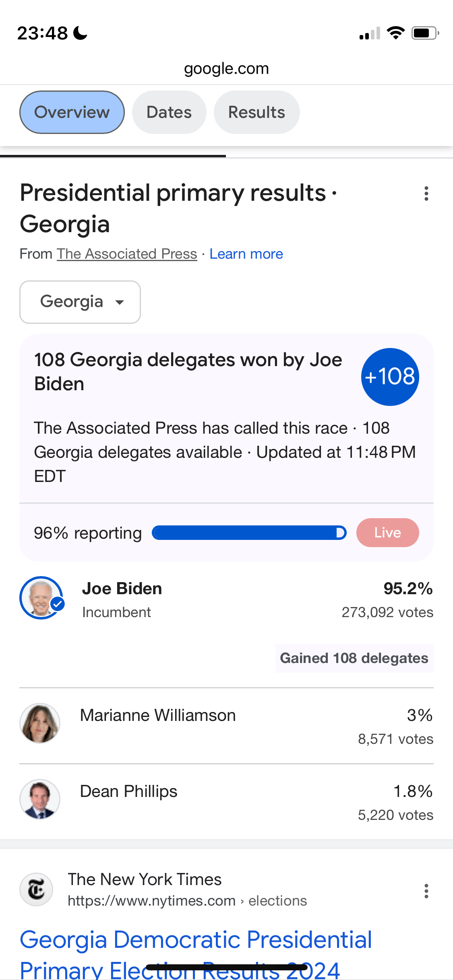
Task: Switch to the Results tab
Action: [256, 112]
